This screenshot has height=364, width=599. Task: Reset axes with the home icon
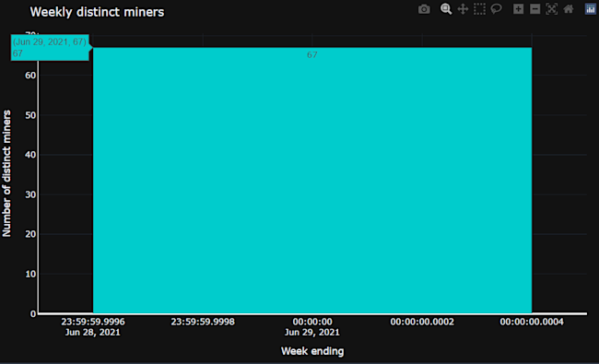[569, 9]
